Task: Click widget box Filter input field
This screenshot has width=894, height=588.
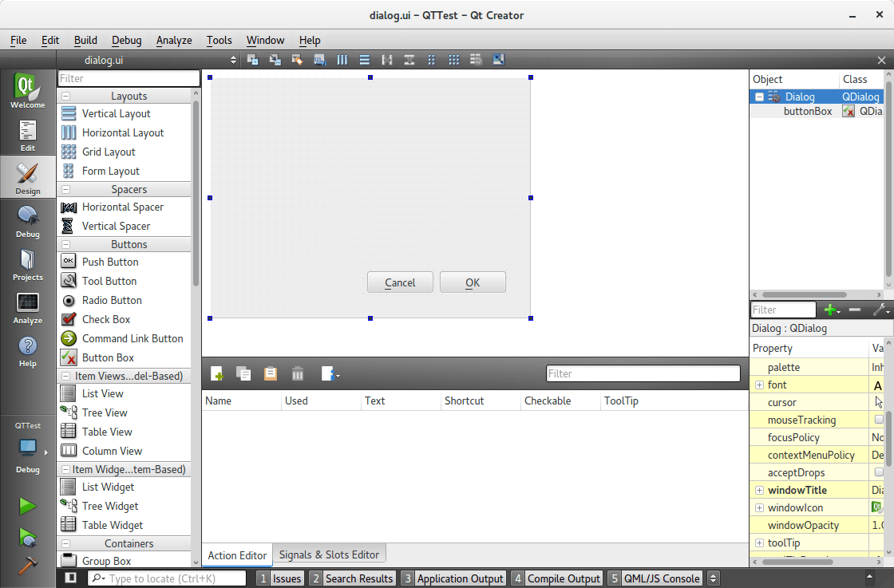Action: tap(129, 78)
